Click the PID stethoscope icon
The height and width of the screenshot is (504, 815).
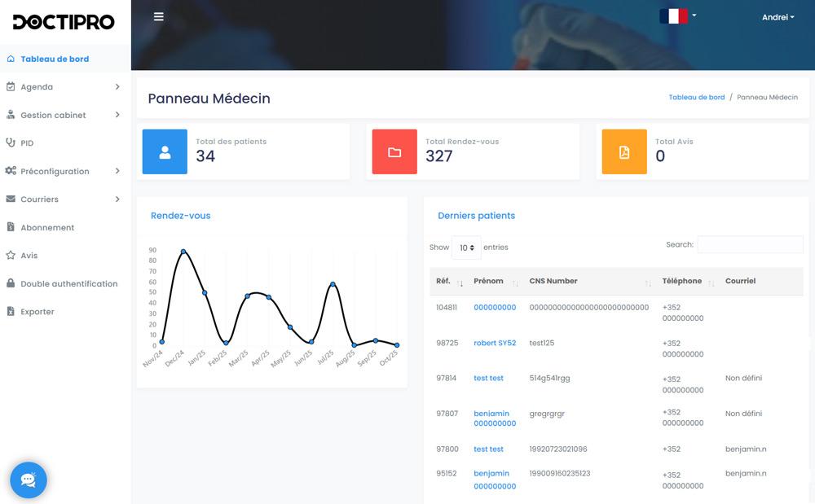pos(11,142)
